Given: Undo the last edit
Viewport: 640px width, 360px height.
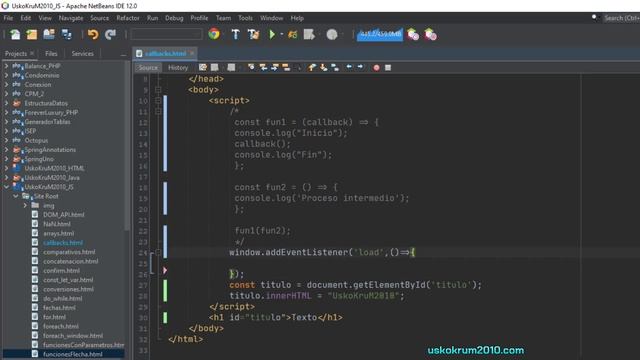Looking at the screenshot, I should coord(93,35).
